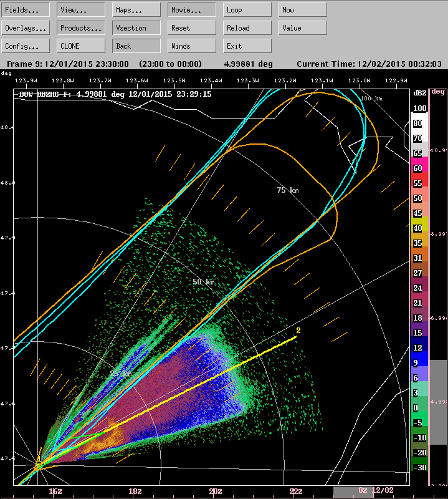The width and height of the screenshot is (448, 499).
Task: Click the 50 km range ring label
Action: [x=204, y=282]
